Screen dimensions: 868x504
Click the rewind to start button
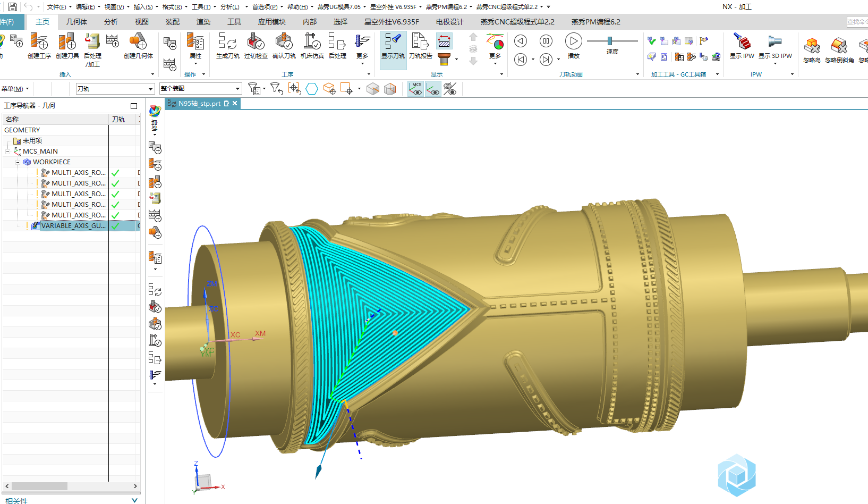click(521, 60)
